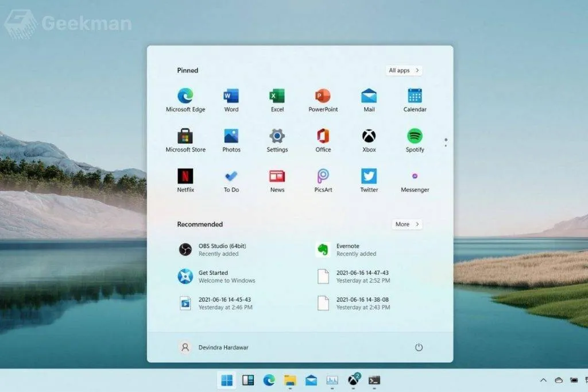Viewport: 588px width, 392px height.
Task: Show More recommended items
Action: tap(407, 224)
